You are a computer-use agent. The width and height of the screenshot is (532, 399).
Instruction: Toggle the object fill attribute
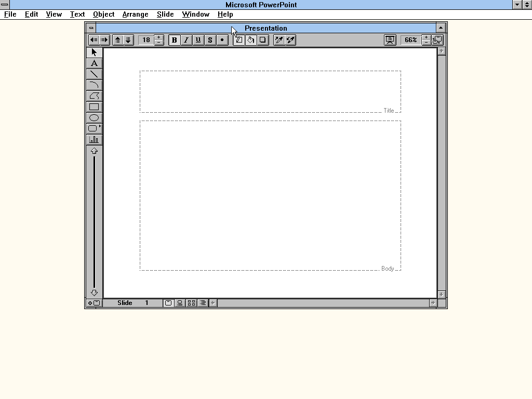tap(251, 40)
